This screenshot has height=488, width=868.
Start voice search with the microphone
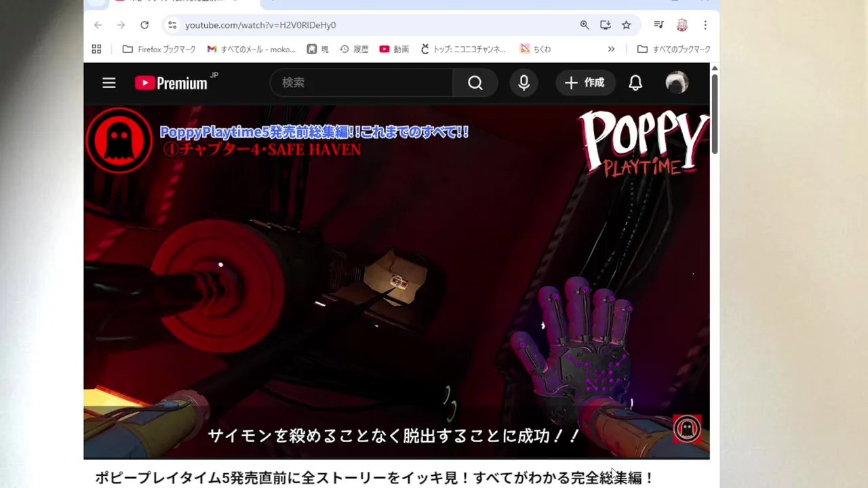[x=524, y=83]
